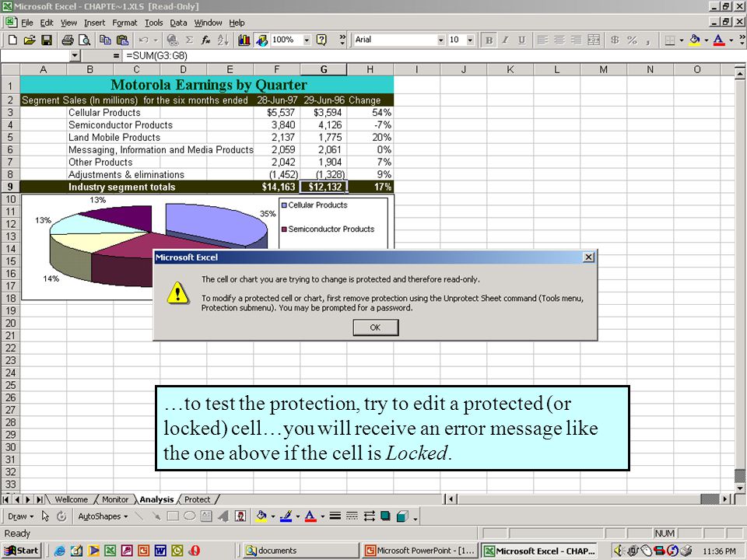Select the Arrow tool on Drawing toolbar
Screen dimensions: 747x560
(x=156, y=516)
